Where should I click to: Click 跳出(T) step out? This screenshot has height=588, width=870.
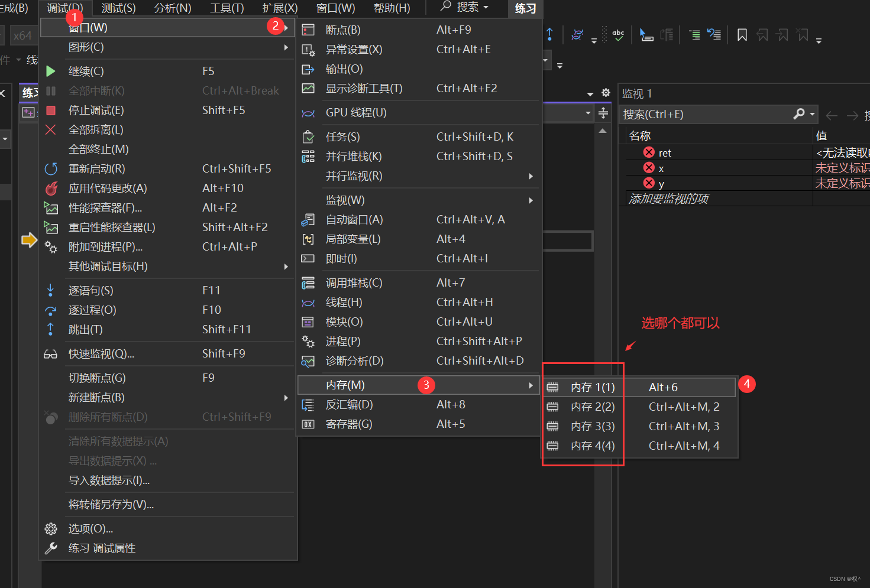tap(167, 329)
